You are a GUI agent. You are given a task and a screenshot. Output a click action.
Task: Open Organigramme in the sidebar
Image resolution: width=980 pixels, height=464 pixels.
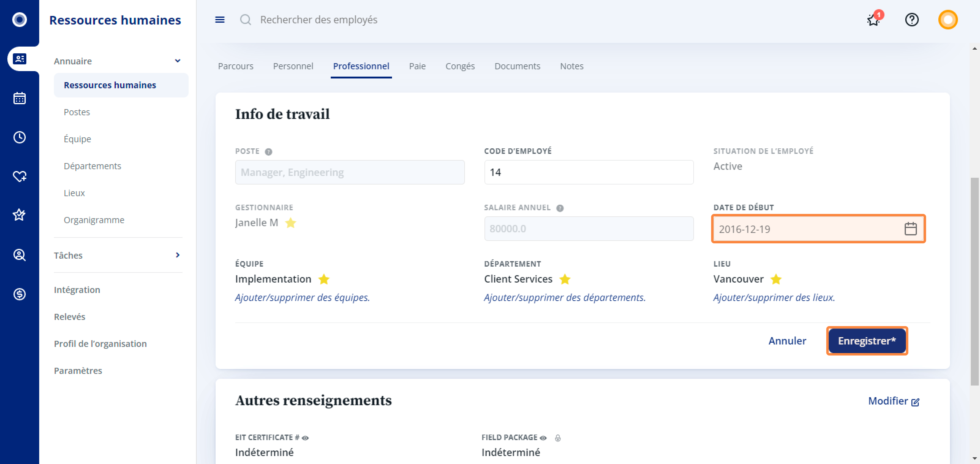coord(94,220)
